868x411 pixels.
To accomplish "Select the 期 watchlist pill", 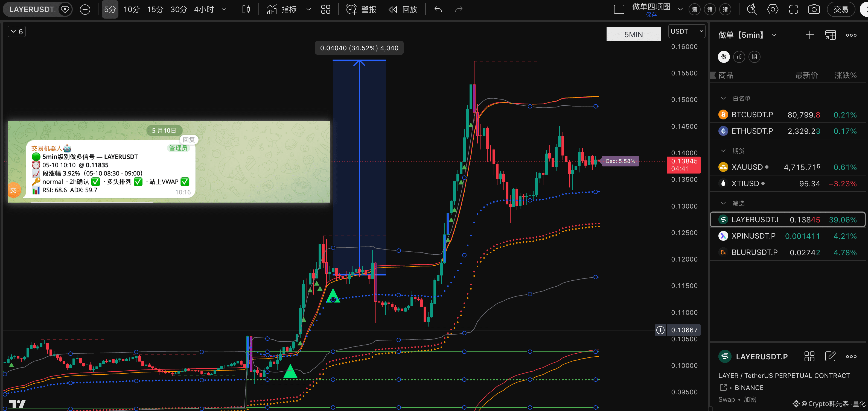I will point(754,57).
